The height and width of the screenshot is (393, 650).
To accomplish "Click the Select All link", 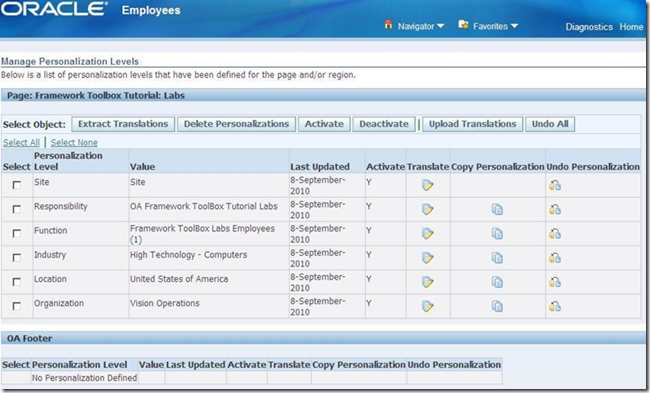I will point(21,143).
